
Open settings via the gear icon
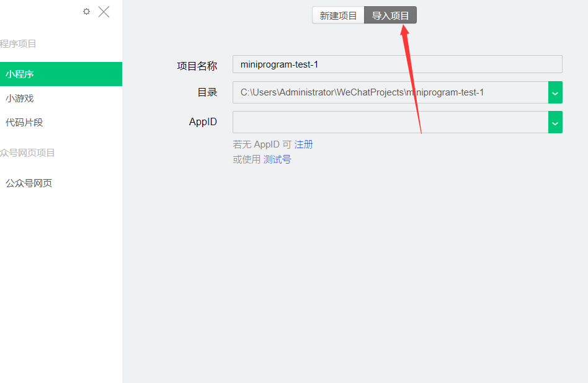(87, 12)
